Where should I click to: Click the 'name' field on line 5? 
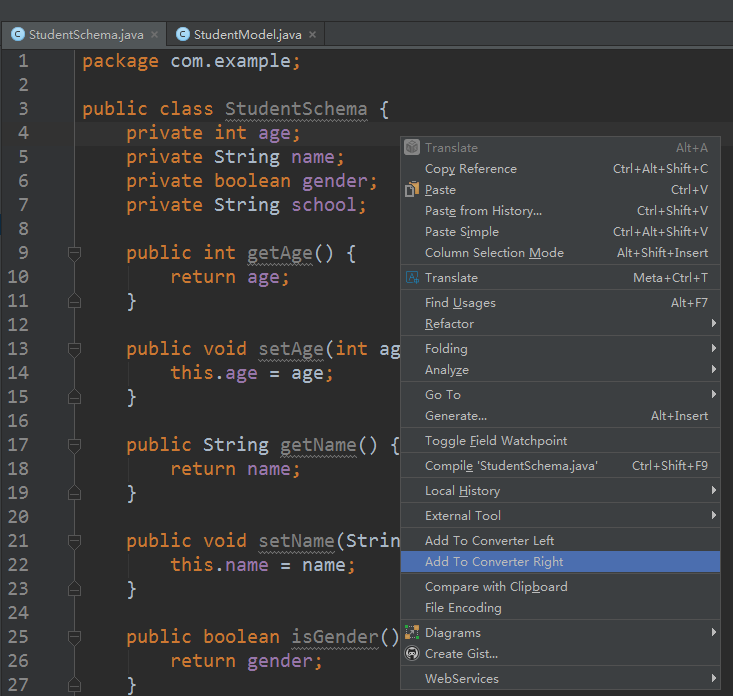click(x=313, y=157)
